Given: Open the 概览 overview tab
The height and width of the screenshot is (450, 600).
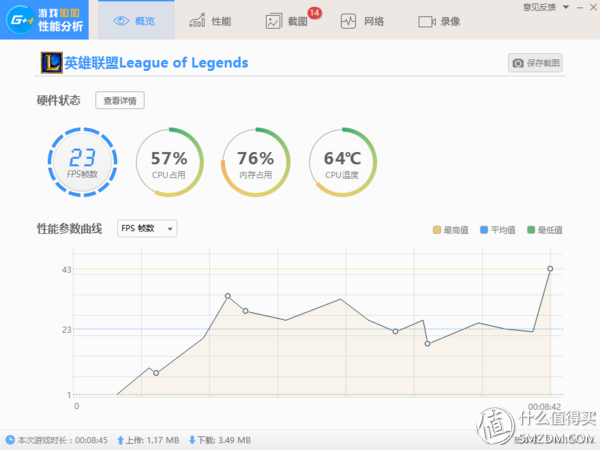Looking at the screenshot, I should pos(136,20).
